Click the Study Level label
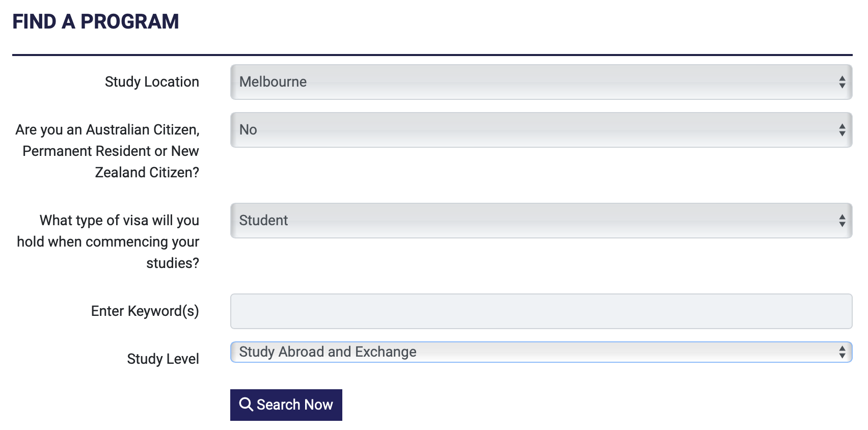Image resolution: width=868 pixels, height=430 pixels. [x=163, y=359]
